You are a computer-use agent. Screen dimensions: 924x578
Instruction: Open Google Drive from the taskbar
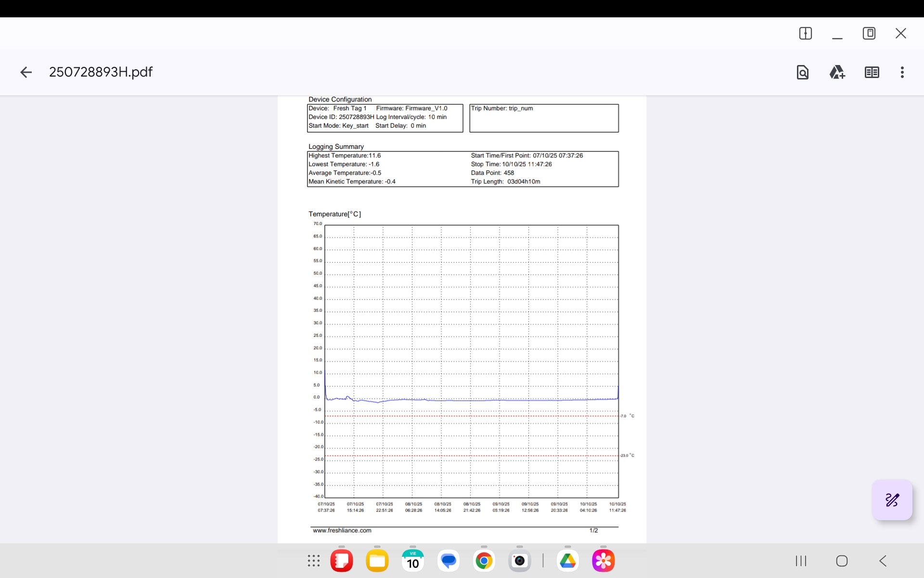pos(568,561)
